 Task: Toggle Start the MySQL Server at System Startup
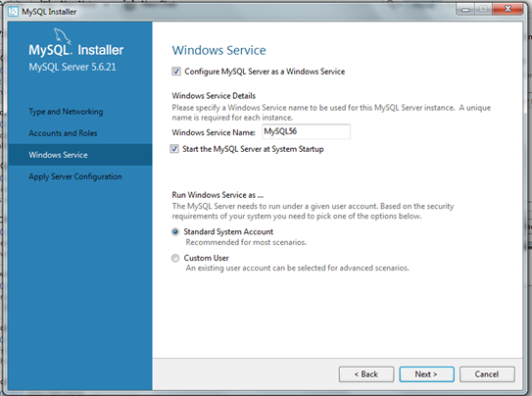[174, 149]
